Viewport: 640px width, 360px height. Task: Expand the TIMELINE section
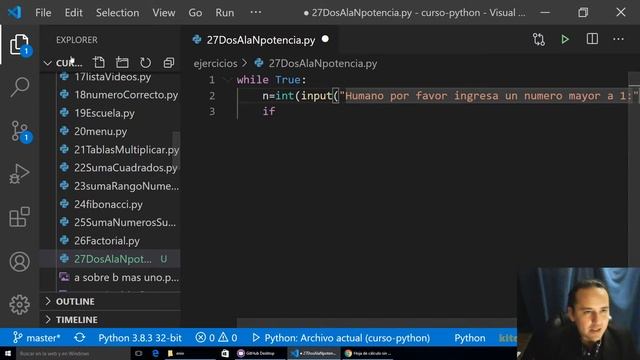point(76,320)
